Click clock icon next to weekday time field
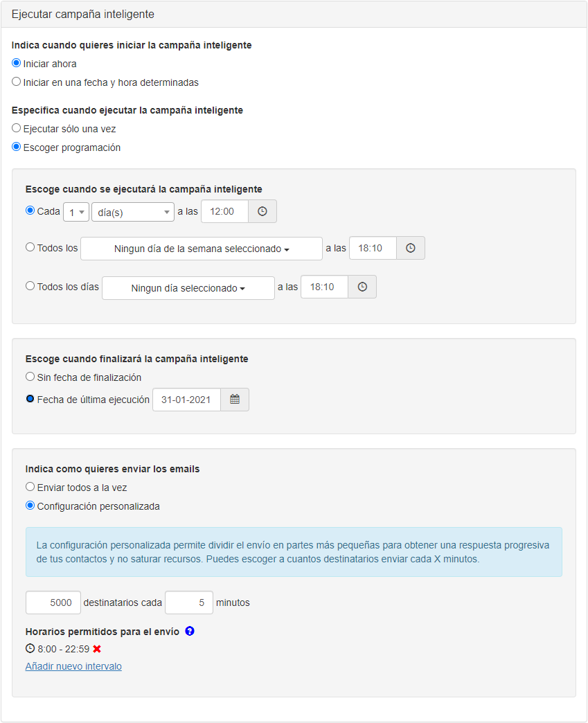The width and height of the screenshot is (588, 723). [411, 248]
